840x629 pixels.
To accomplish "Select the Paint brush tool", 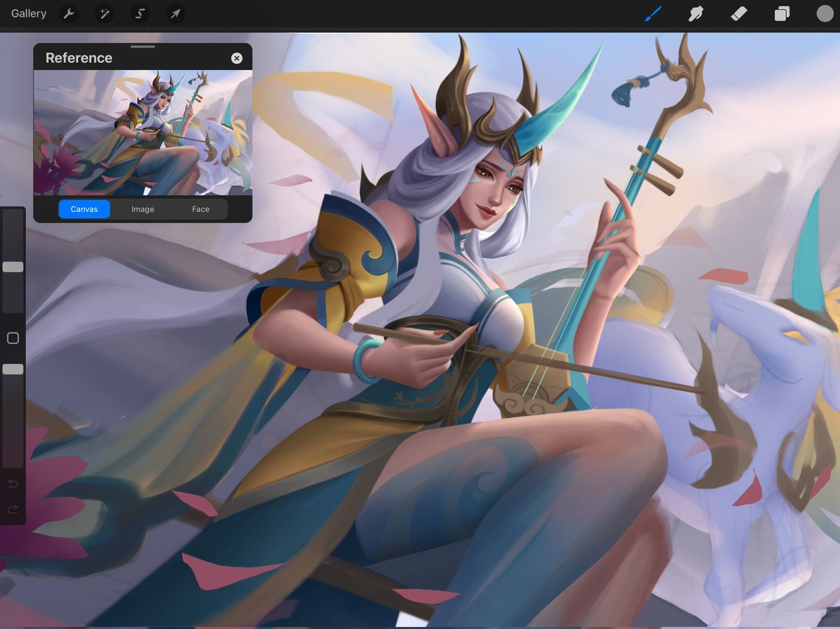I will [x=652, y=13].
